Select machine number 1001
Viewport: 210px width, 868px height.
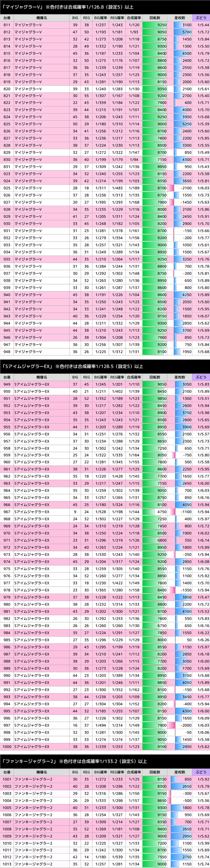(x=7, y=779)
